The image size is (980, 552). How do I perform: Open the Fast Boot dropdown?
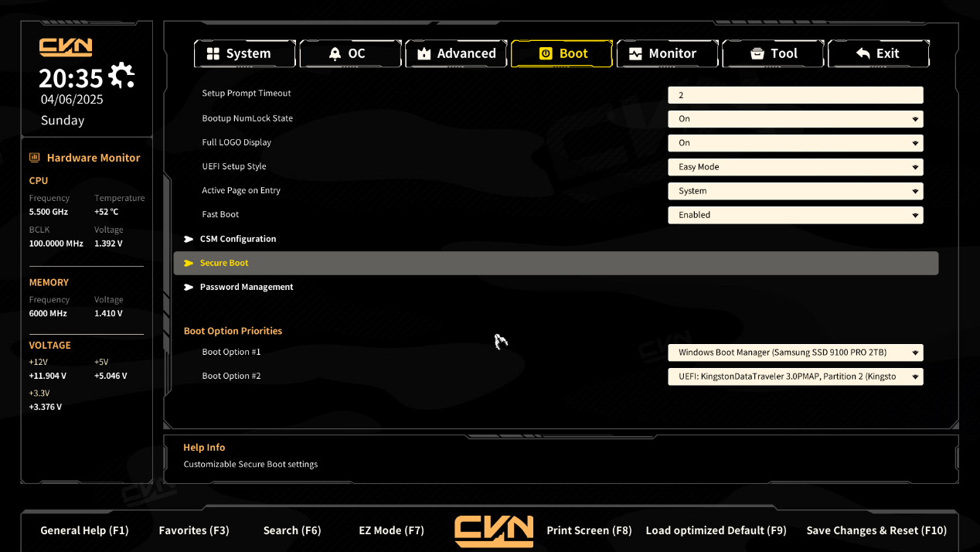pyautogui.click(x=795, y=215)
